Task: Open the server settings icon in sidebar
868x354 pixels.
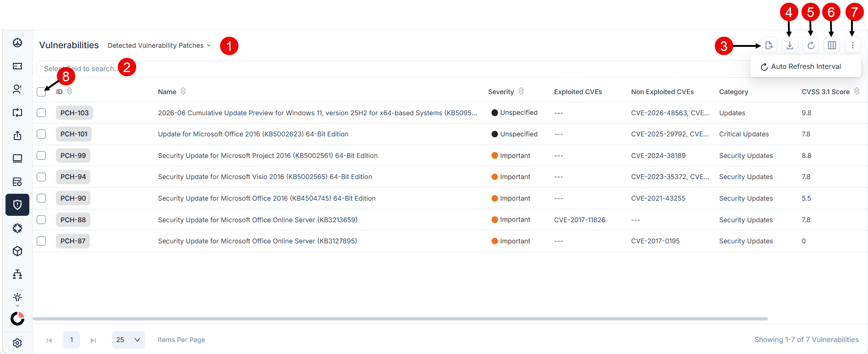Action: tap(17, 182)
